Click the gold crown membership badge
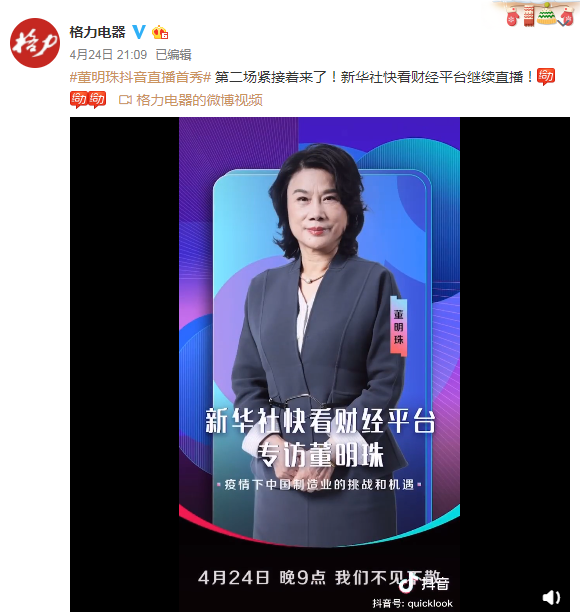580x612 pixels. [160, 32]
